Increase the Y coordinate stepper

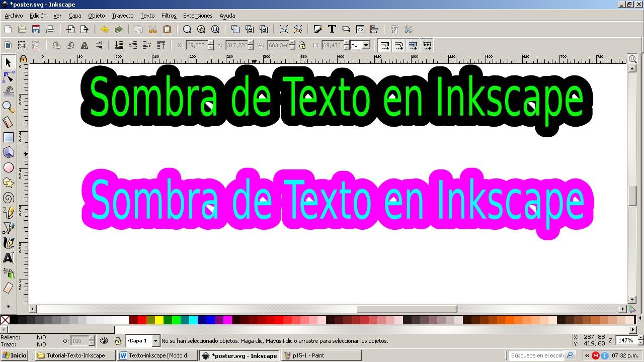(x=251, y=43)
